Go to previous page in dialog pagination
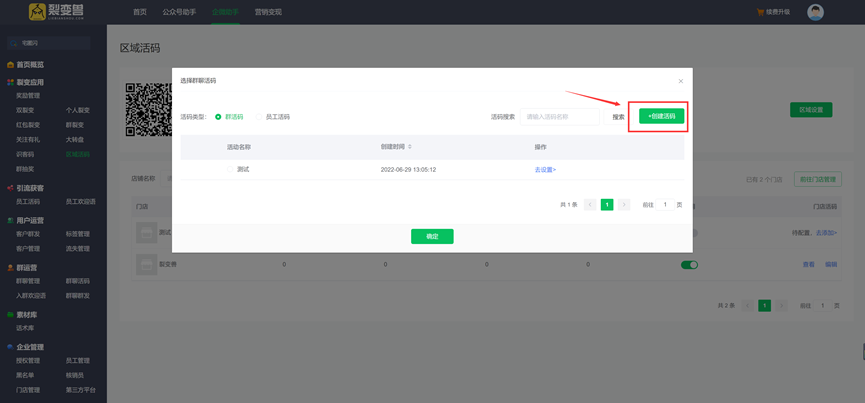Screen dimensions: 865x403 (x=590, y=205)
